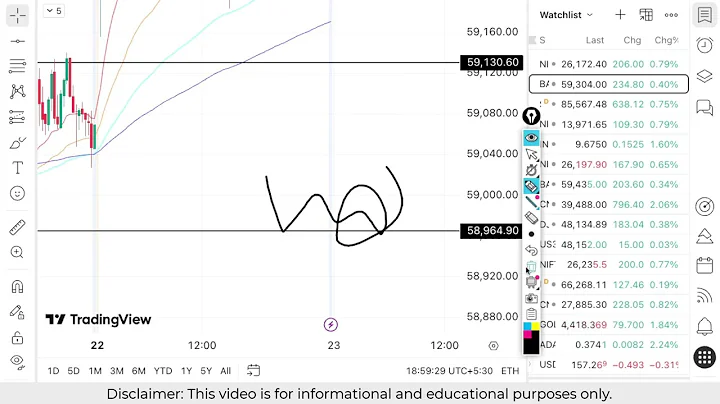Sort watchlist by Last column
The height and width of the screenshot is (404, 720).
[595, 40]
